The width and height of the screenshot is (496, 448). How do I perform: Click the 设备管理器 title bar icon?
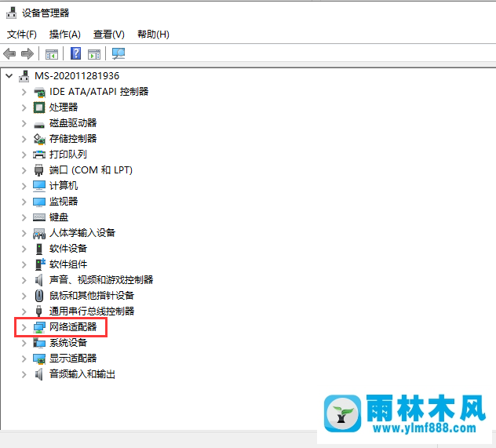pyautogui.click(x=12, y=13)
